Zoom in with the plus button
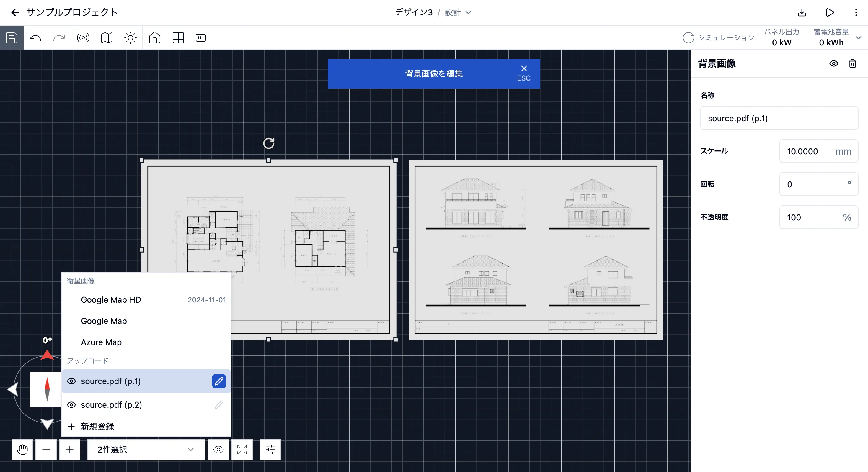868x472 pixels. pos(70,450)
